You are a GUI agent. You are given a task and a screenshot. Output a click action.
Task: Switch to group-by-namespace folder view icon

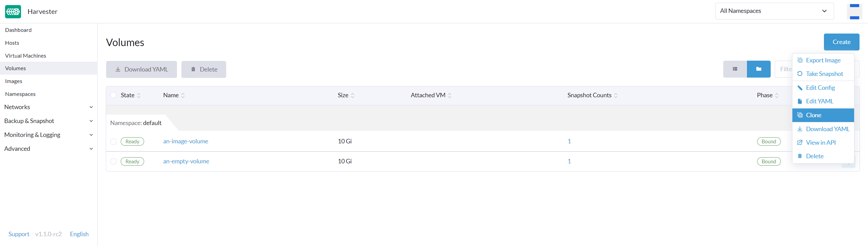758,69
